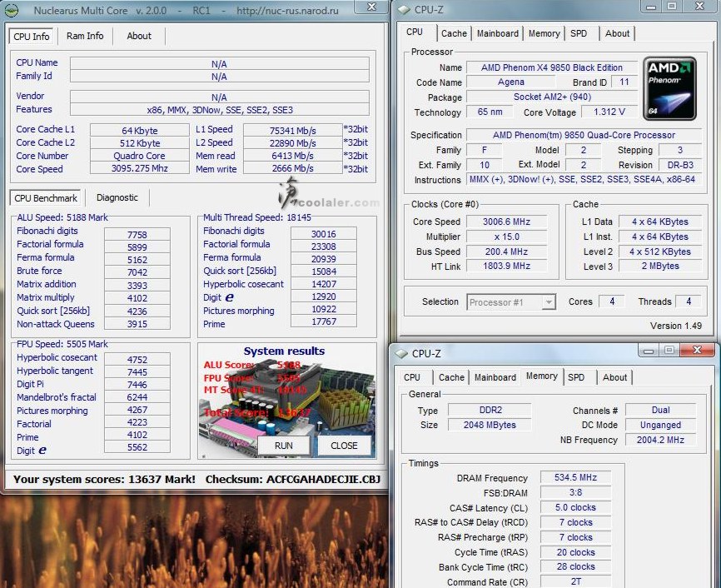Open the Cache tab in bottom CPU-Z window

click(x=451, y=377)
